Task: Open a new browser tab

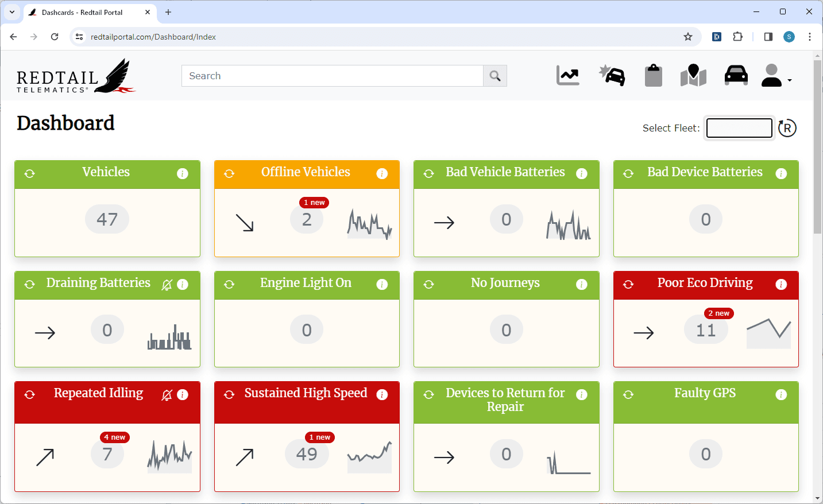Action: pyautogui.click(x=168, y=12)
